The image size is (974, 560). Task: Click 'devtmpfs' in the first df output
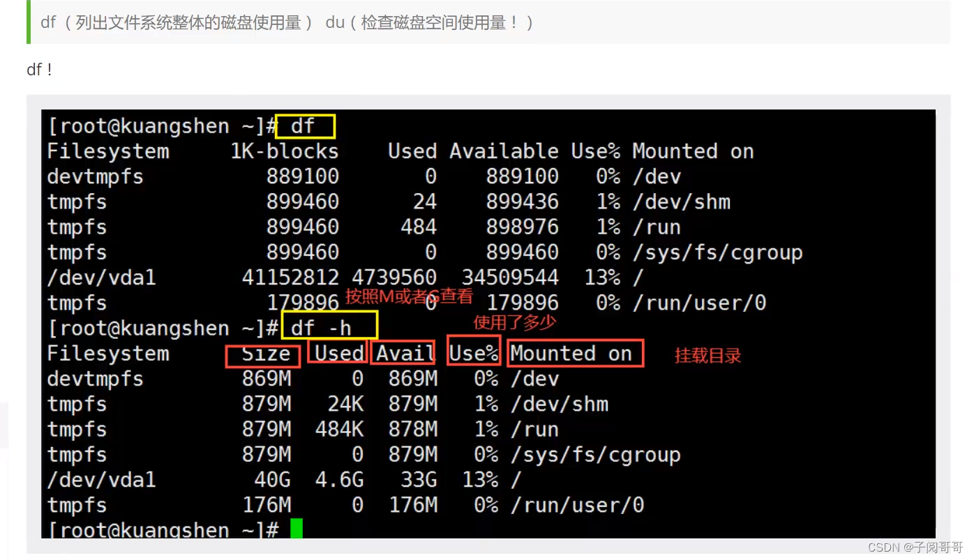click(95, 176)
